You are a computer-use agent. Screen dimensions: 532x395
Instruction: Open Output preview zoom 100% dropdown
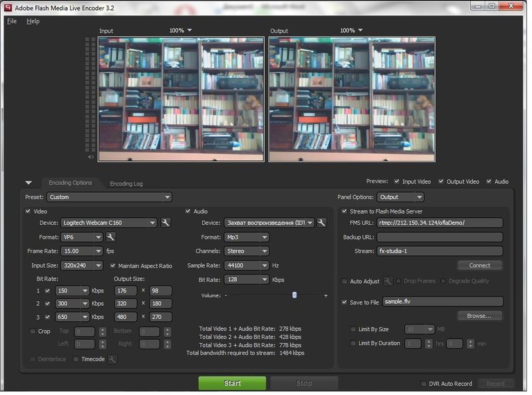(x=351, y=31)
